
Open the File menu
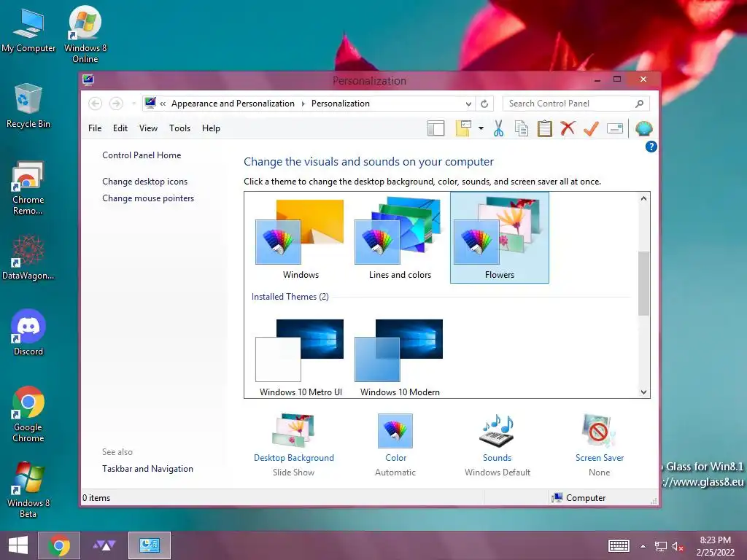click(95, 128)
